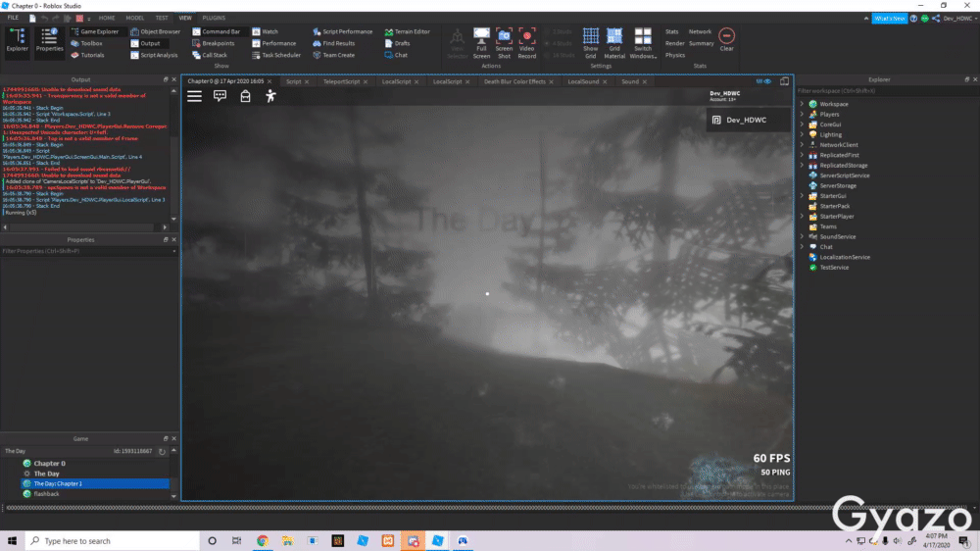Open Chrome from the taskbar

tap(263, 541)
